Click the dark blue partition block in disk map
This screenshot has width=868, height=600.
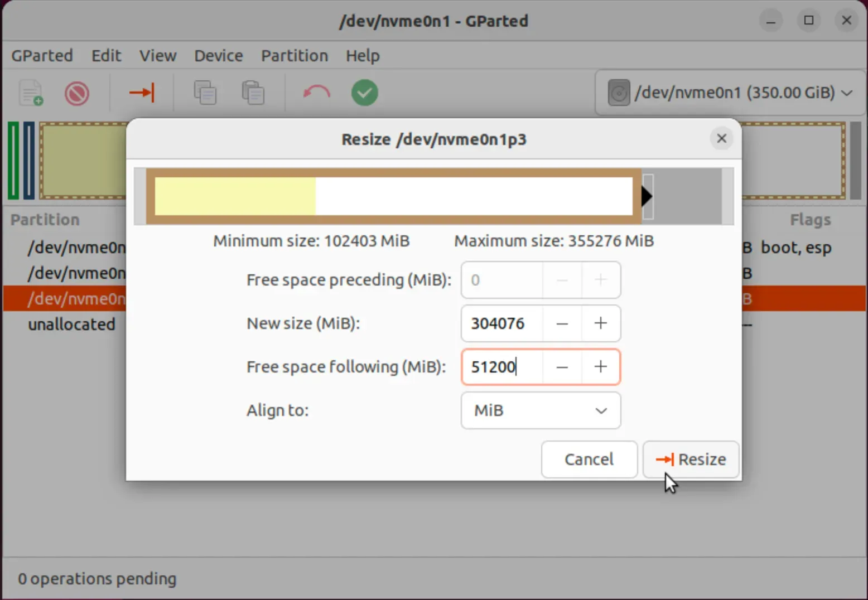click(x=29, y=161)
